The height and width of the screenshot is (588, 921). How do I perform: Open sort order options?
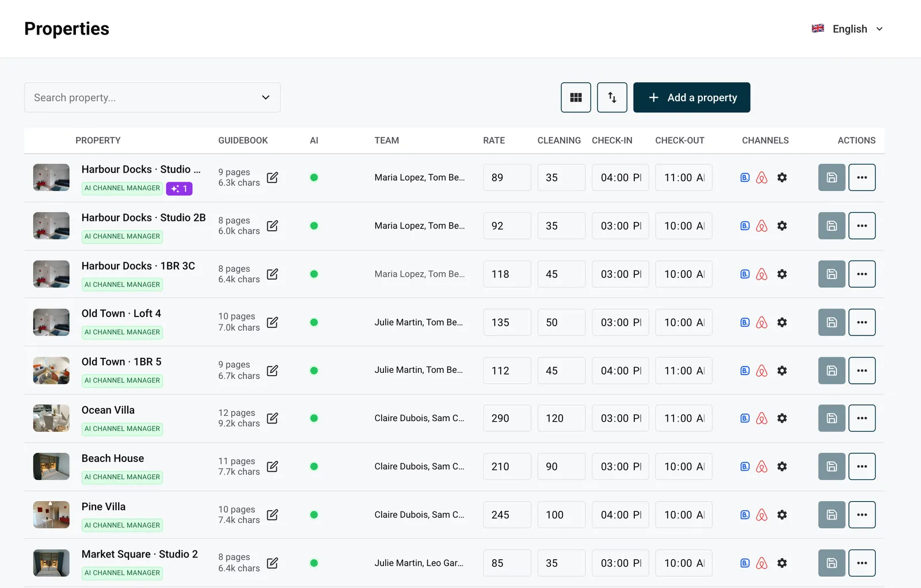point(612,97)
